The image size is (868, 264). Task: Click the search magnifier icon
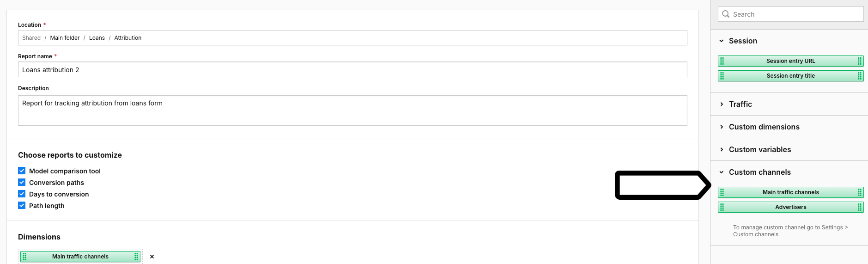pyautogui.click(x=726, y=14)
